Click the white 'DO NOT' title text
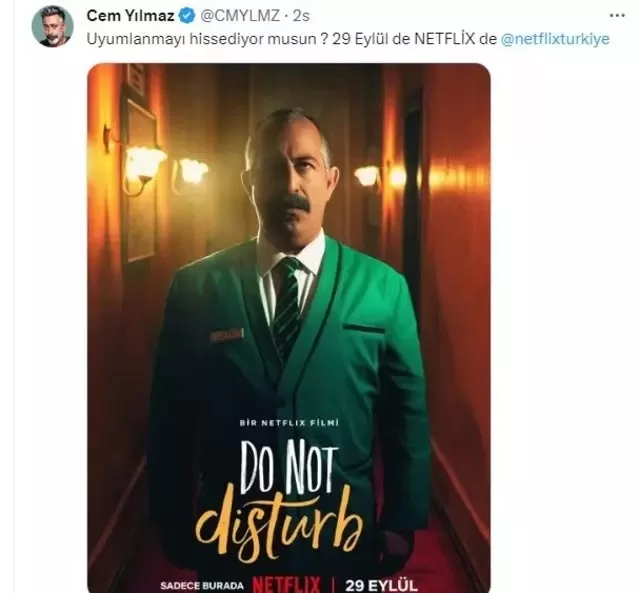 (x=289, y=467)
